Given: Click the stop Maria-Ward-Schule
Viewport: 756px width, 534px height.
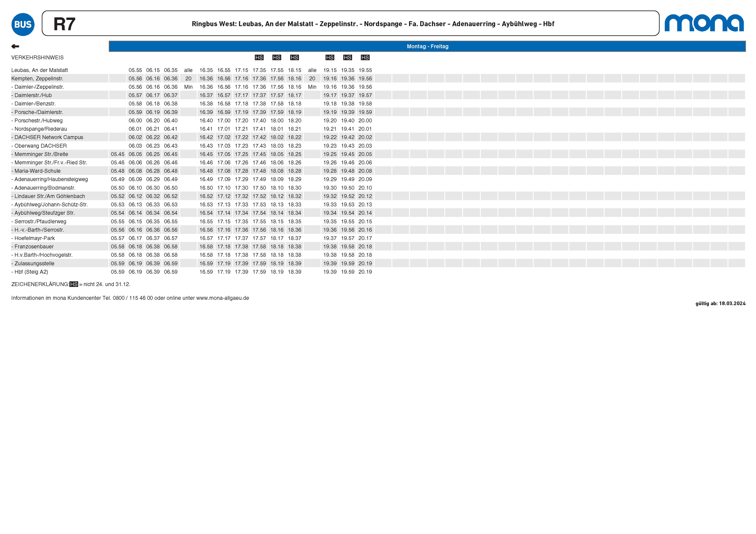Looking at the screenshot, I should click(x=36, y=171).
